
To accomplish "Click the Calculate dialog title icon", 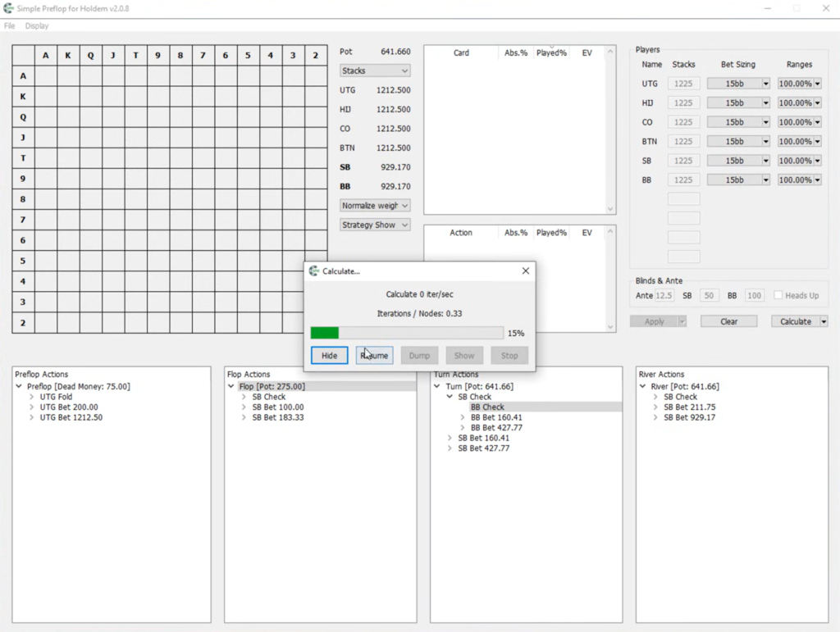I will click(x=314, y=271).
